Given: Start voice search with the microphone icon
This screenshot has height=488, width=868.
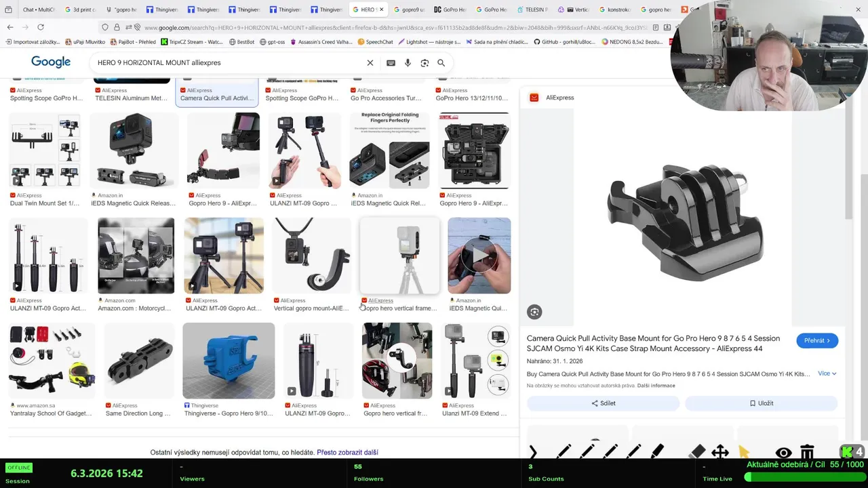Looking at the screenshot, I should [408, 62].
